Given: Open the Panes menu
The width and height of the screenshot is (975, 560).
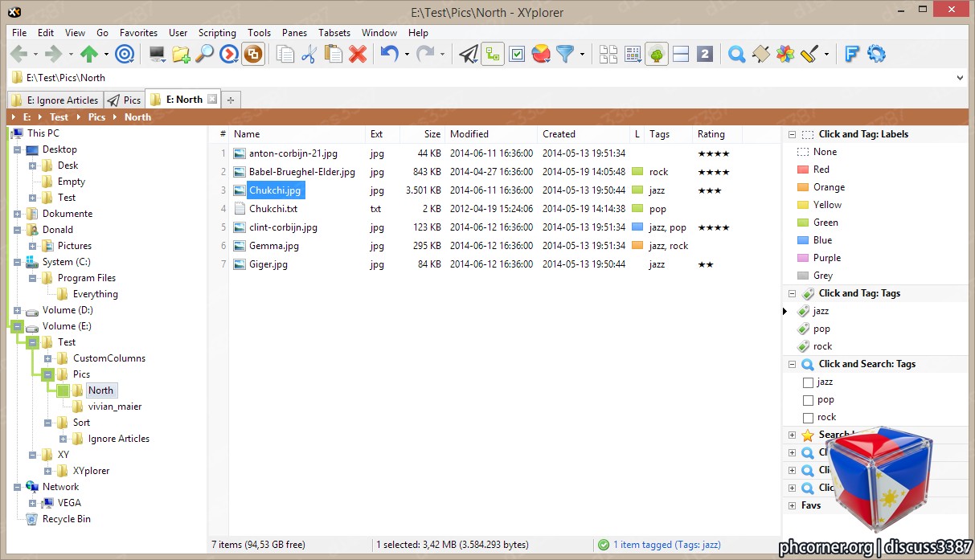Looking at the screenshot, I should tap(294, 33).
